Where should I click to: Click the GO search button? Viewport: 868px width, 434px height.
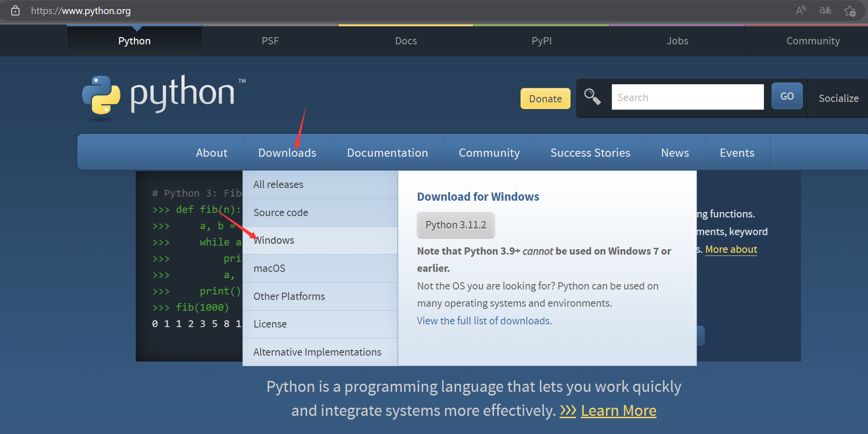pyautogui.click(x=787, y=96)
